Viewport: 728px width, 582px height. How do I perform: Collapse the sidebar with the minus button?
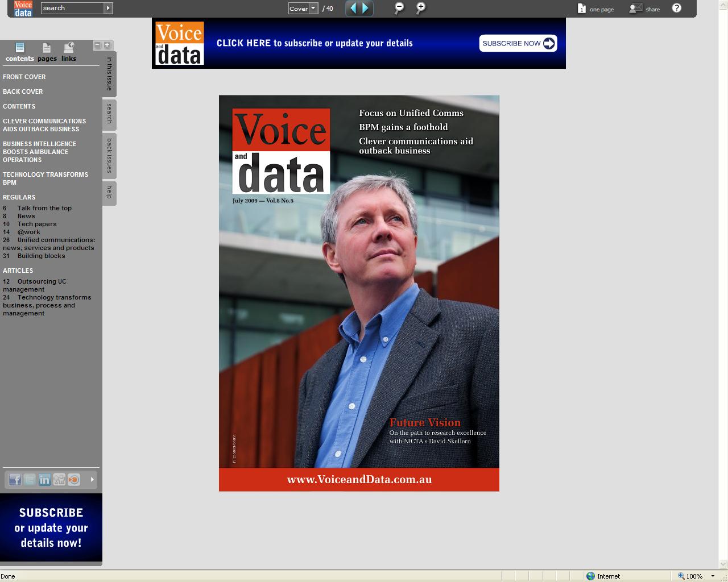tap(97, 45)
